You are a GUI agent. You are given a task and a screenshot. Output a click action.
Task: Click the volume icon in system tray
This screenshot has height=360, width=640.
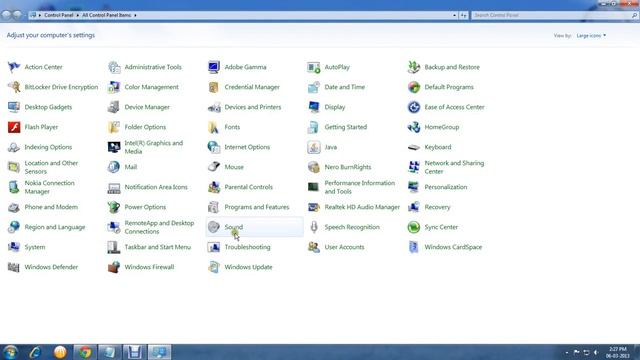(596, 352)
